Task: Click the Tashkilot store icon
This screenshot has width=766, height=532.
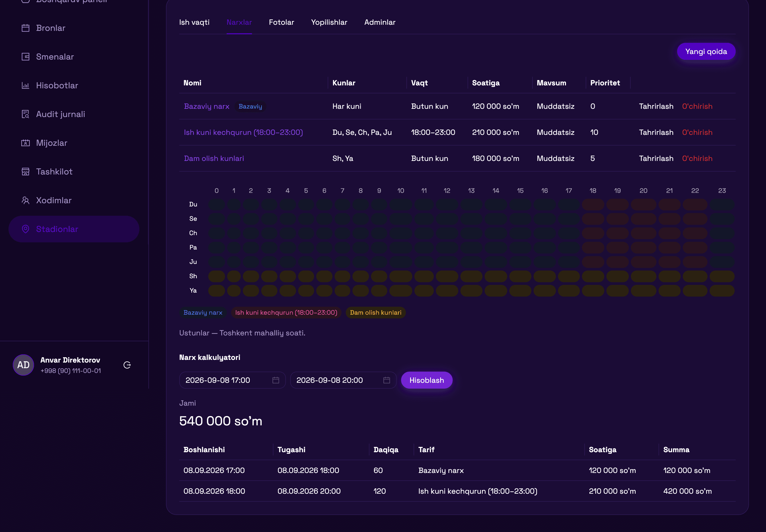Action: click(25, 172)
